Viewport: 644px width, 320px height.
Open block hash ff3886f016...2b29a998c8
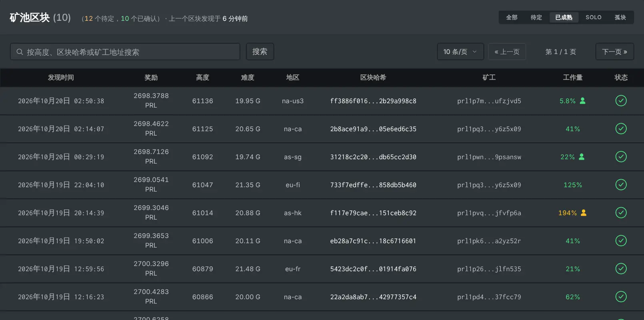click(x=373, y=101)
